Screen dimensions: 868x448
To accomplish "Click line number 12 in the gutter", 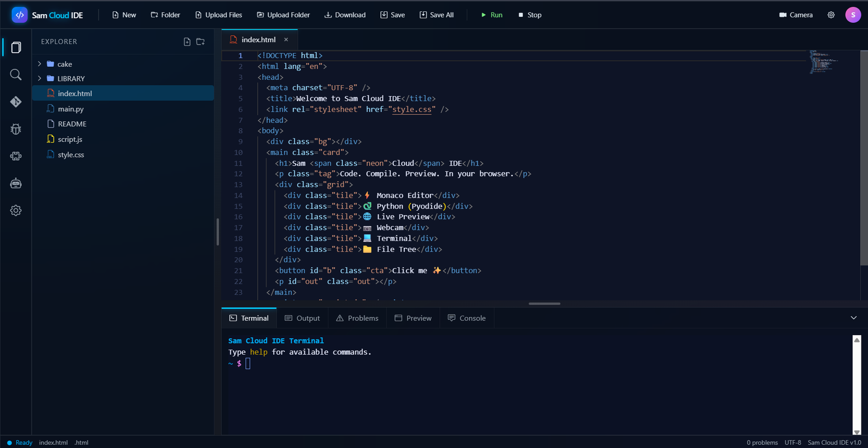I will point(238,174).
